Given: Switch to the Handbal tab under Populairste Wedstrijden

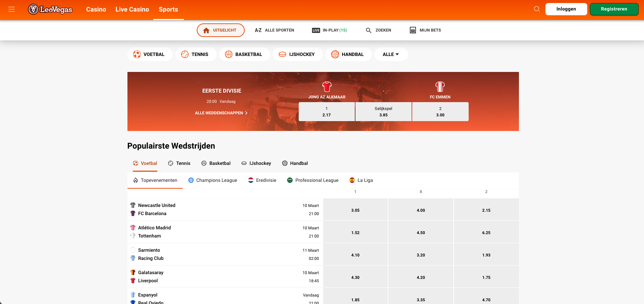Looking at the screenshot, I should point(295,163).
